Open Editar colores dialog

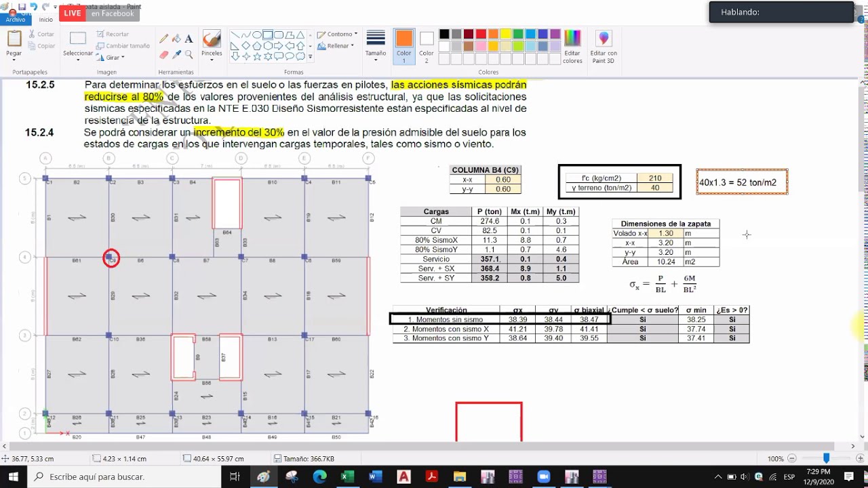572,46
